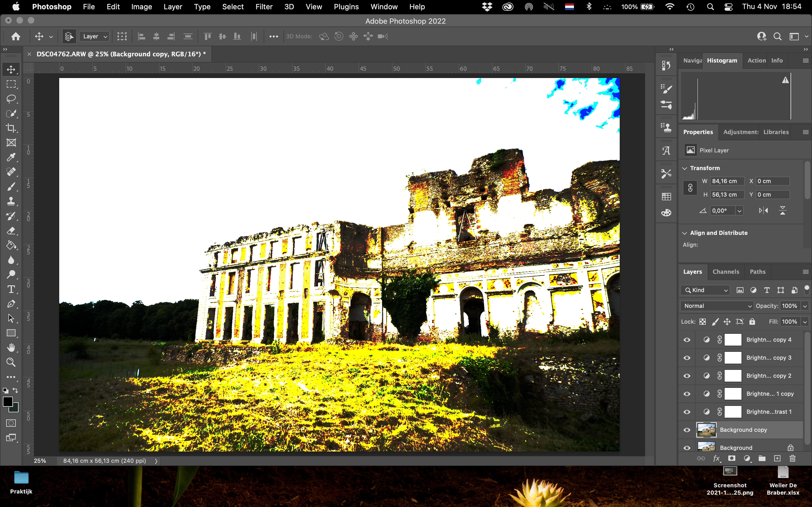
Task: Select the Clone Stamp tool
Action: (11, 201)
